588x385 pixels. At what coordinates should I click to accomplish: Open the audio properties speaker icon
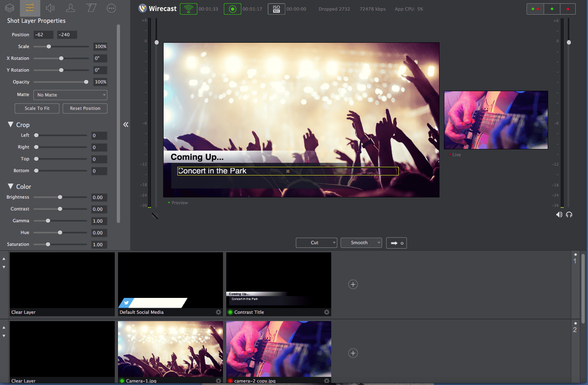pos(50,8)
